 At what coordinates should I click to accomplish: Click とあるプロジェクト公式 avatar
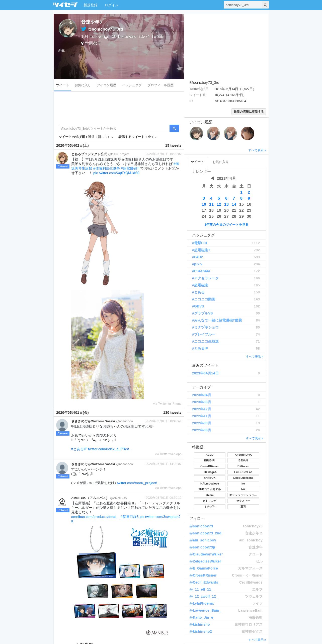(x=62, y=158)
